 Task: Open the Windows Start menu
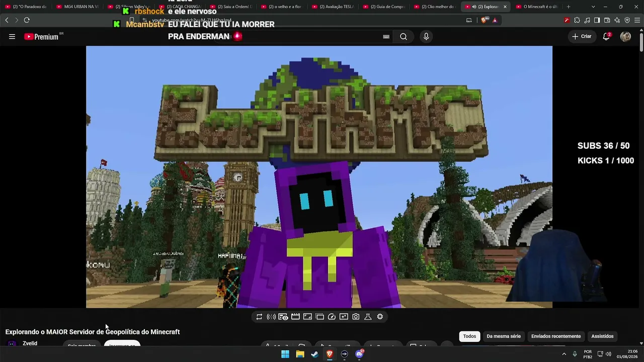click(285, 354)
